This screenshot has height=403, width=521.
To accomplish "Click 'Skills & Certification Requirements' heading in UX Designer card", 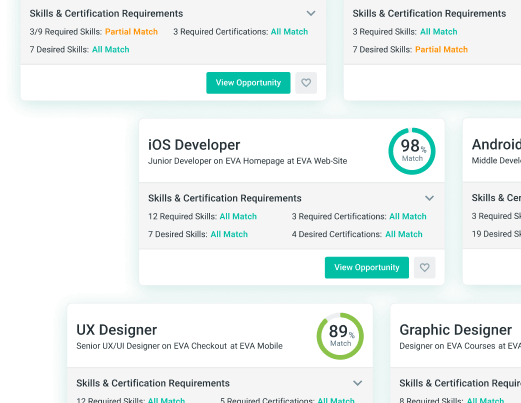I will coord(153,383).
